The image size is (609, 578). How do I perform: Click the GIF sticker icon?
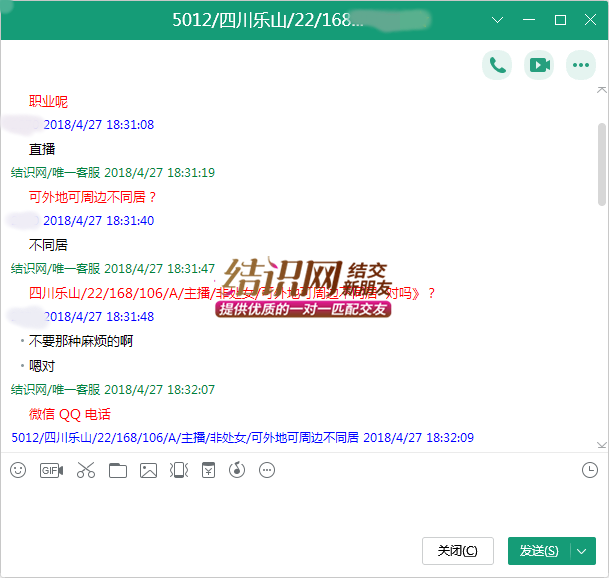(51, 470)
